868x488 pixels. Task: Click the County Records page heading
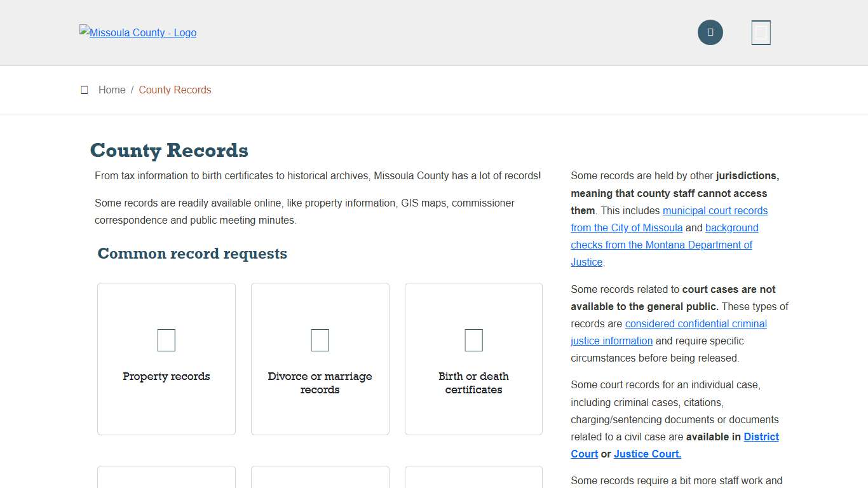tap(169, 151)
